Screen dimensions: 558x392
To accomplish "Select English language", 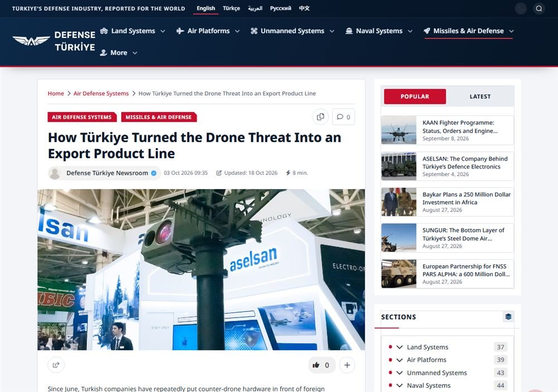I will point(206,8).
